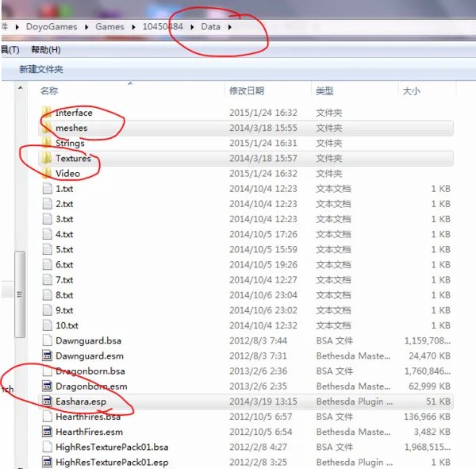The image size is (476, 469).
Task: Click the Dawnguard.bsa file icon
Action: (x=47, y=340)
